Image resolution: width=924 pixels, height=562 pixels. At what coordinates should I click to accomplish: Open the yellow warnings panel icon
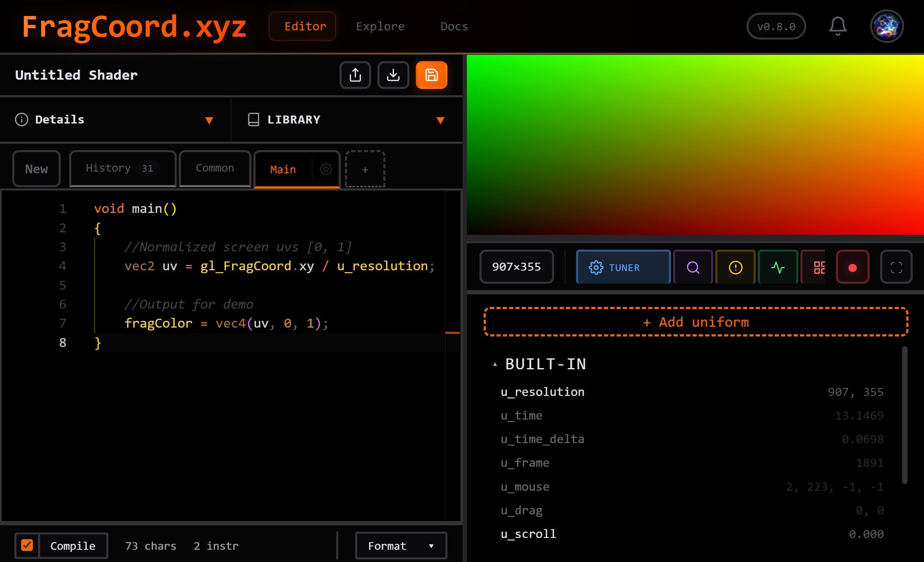coord(735,267)
